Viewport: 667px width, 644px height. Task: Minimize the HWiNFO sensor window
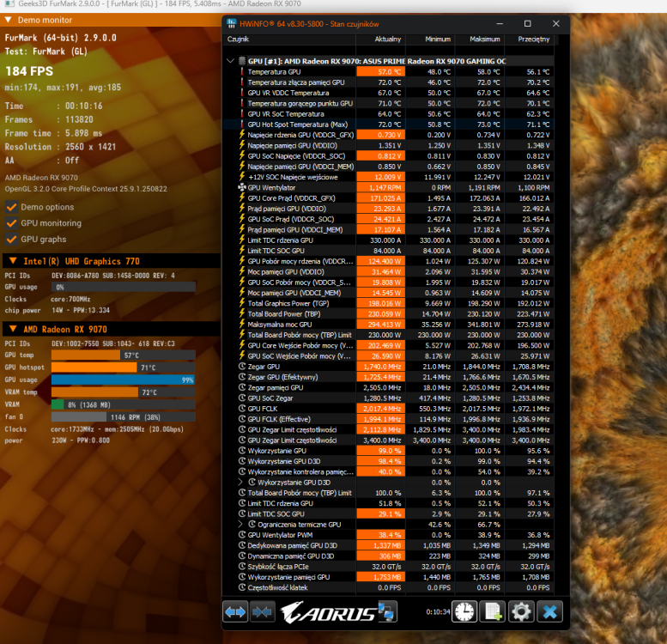[x=500, y=24]
